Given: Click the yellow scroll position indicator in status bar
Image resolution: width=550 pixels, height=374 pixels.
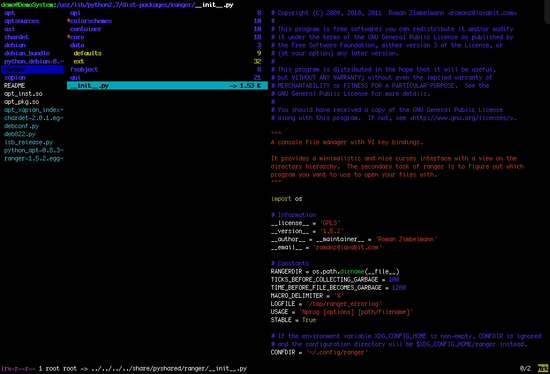Looking at the screenshot, I should coord(543,369).
